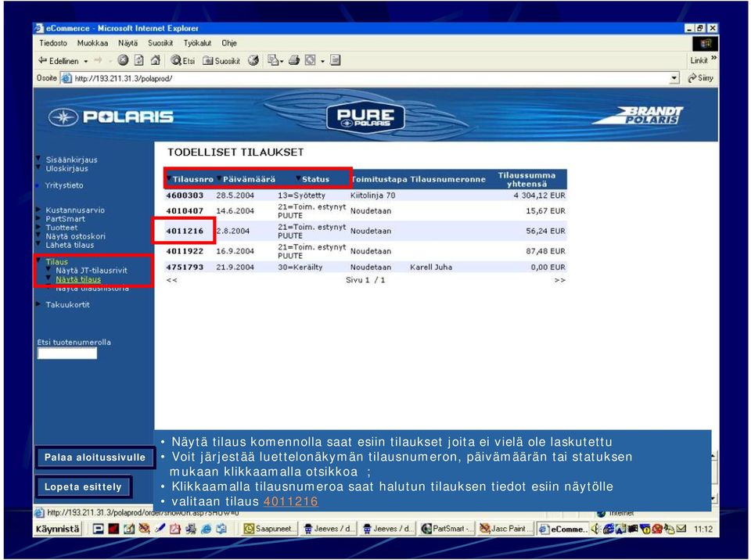
Task: Click the Mail icon in browser toolbar
Action: pyautogui.click(x=272, y=60)
